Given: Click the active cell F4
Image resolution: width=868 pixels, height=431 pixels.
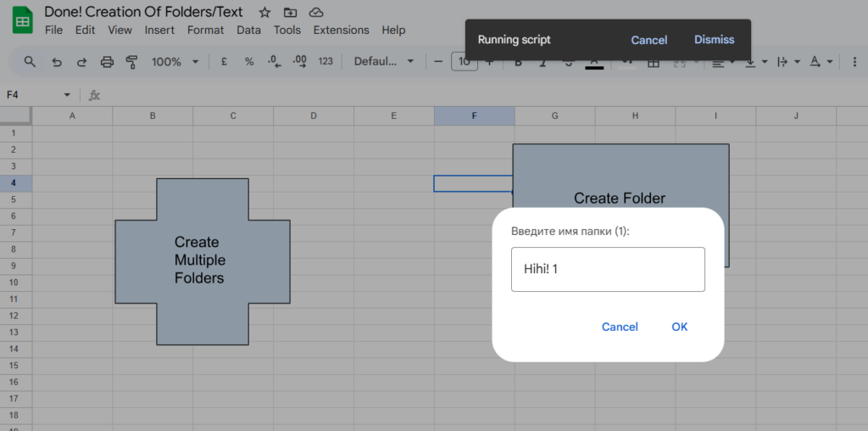Looking at the screenshot, I should [x=474, y=183].
